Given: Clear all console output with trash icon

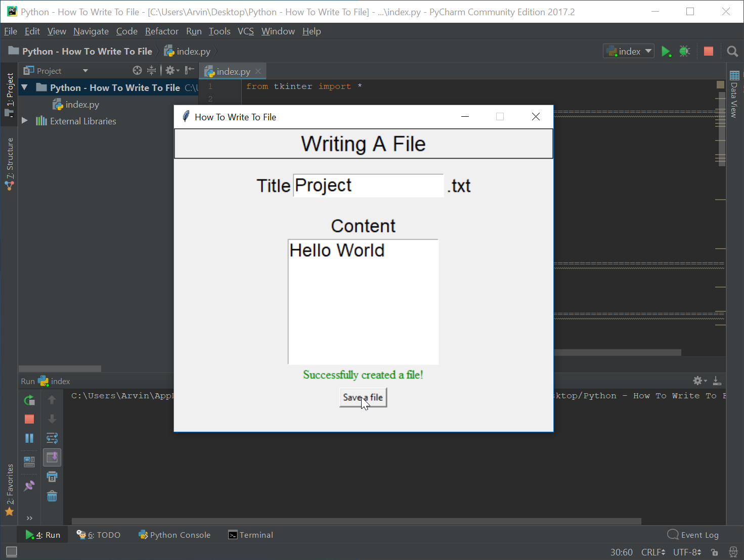Looking at the screenshot, I should click(x=52, y=496).
